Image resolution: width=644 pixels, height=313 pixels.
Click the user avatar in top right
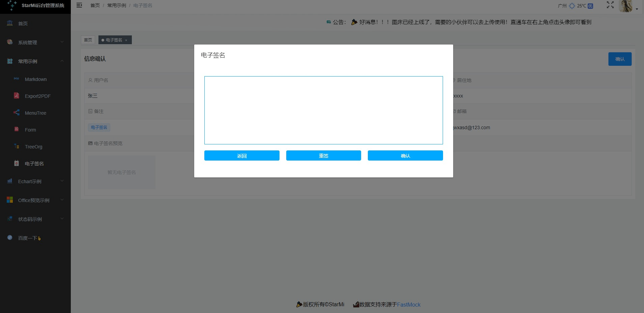click(626, 6)
